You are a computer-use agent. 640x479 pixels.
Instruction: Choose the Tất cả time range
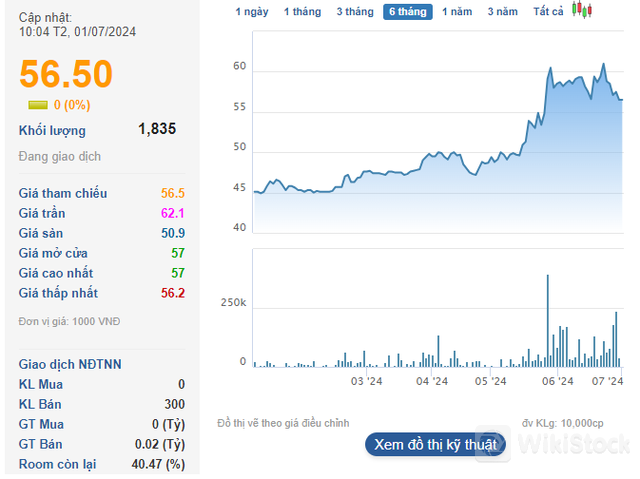tap(548, 12)
